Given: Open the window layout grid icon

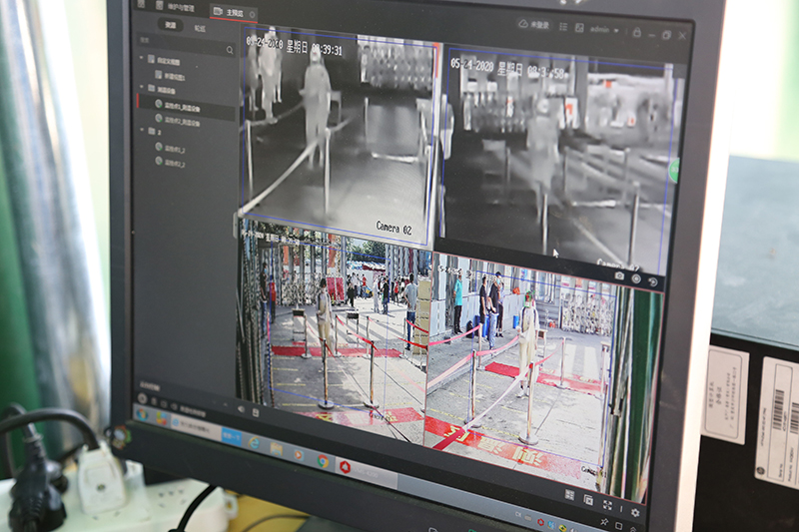Looking at the screenshot, I should pyautogui.click(x=568, y=493).
